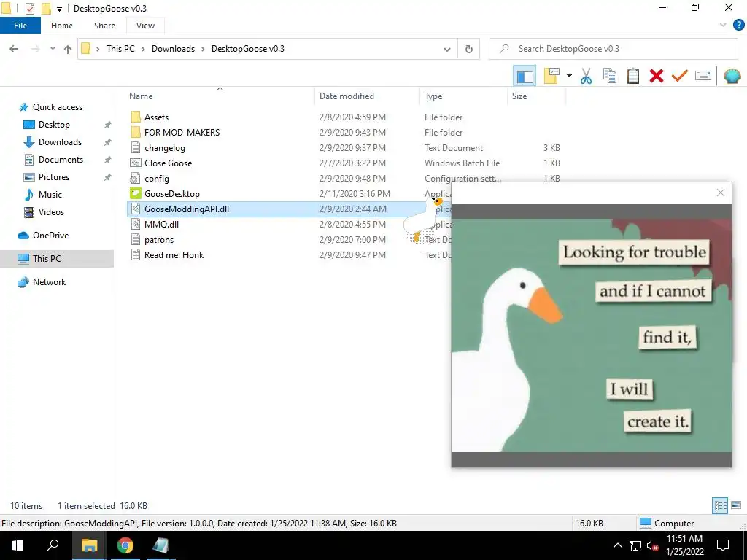
Task: Open the Windows Start menu
Action: coord(18,545)
